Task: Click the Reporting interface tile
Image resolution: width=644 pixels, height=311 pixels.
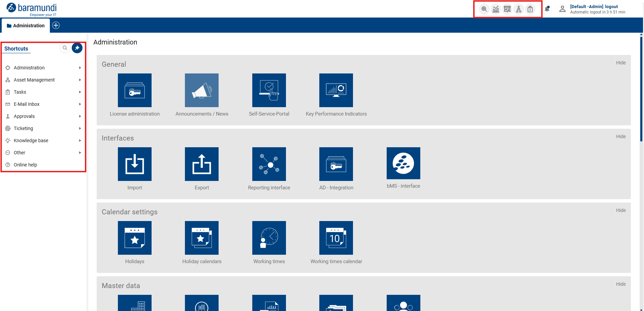Action: click(x=269, y=164)
